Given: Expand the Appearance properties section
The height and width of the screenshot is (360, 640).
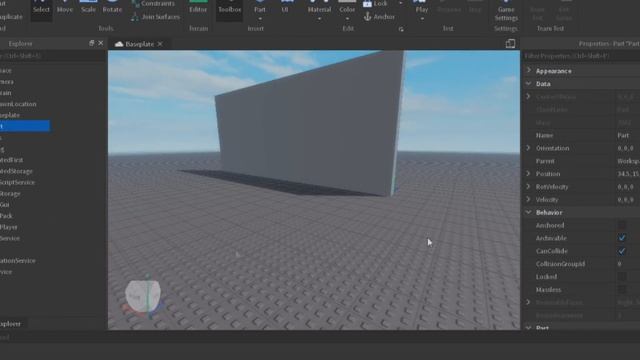Looking at the screenshot, I should click(x=529, y=70).
